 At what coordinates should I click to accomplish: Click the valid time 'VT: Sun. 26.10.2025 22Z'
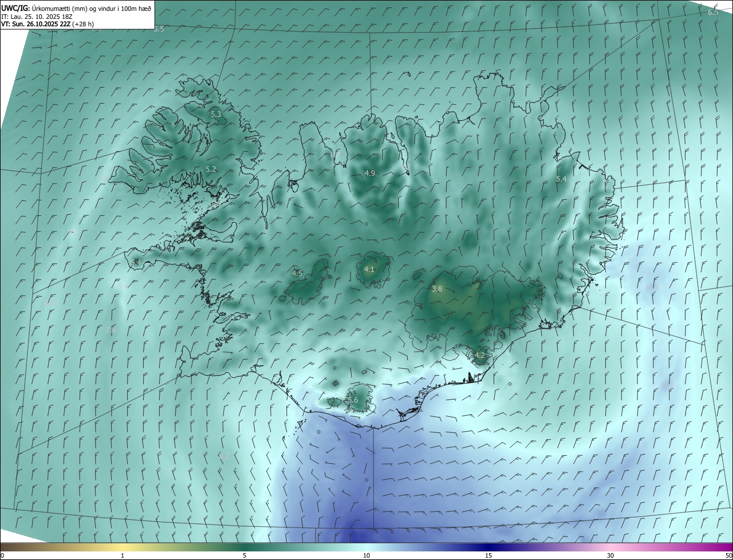tap(36, 24)
